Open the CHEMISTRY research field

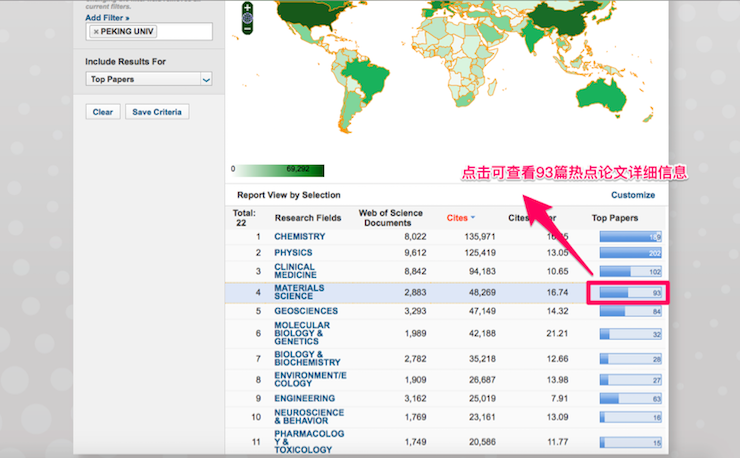click(x=300, y=237)
